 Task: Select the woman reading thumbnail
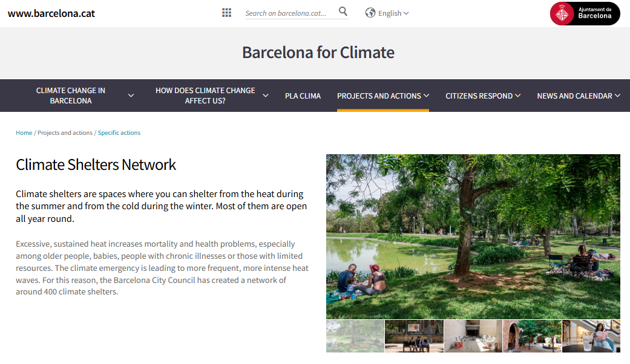[x=591, y=336]
